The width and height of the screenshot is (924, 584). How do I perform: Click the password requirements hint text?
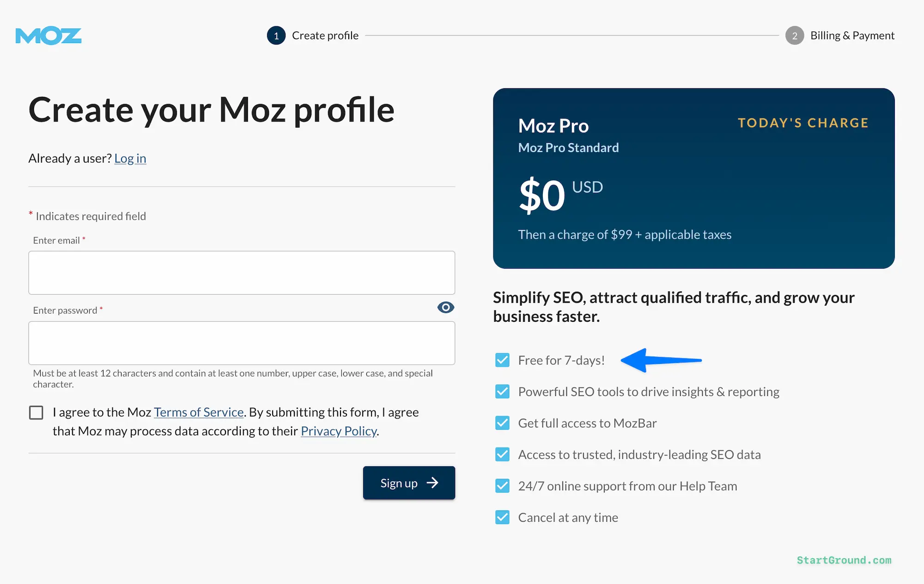coord(233,379)
